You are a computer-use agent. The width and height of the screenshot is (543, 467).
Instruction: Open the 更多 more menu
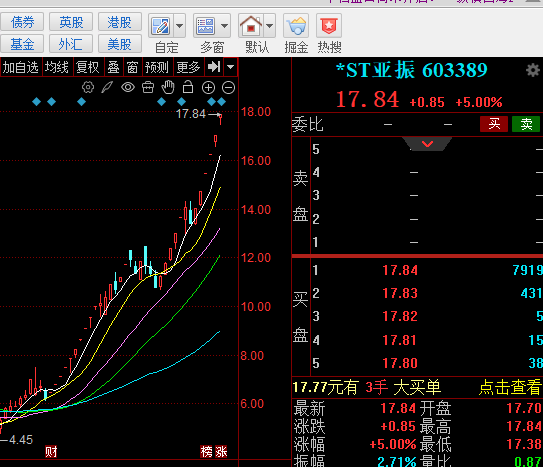click(189, 67)
